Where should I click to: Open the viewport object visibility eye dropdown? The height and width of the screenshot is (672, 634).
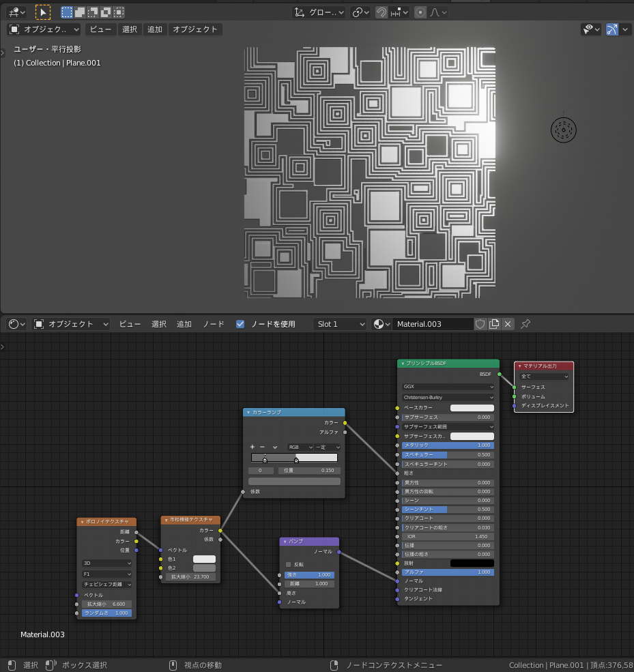click(590, 29)
